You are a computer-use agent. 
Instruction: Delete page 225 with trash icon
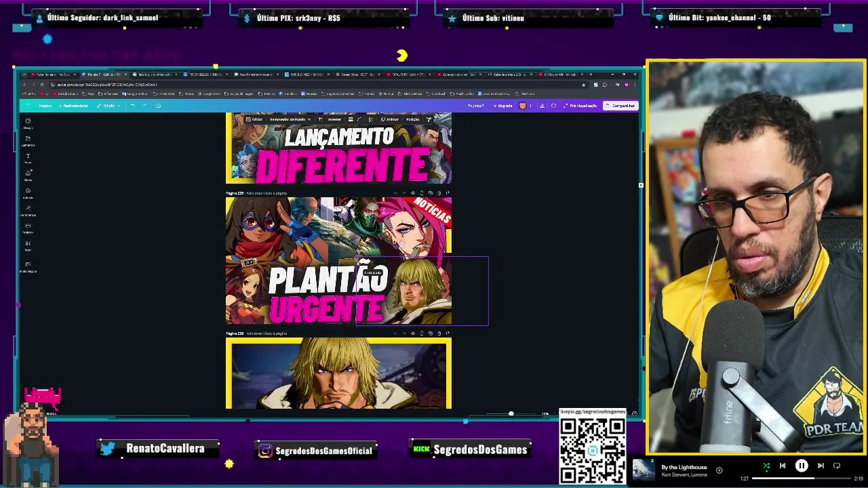click(x=439, y=192)
